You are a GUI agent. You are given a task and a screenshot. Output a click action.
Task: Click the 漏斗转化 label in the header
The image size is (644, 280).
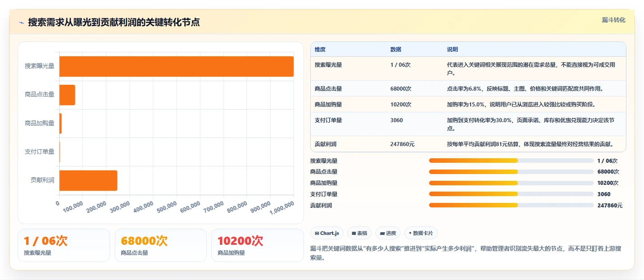tap(614, 20)
